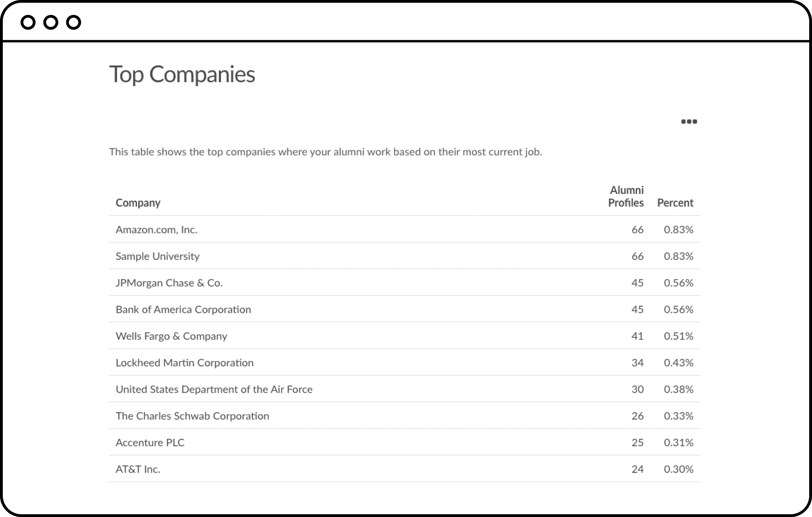Click the Accenture PLC company name
This screenshot has height=517, width=812.
click(x=150, y=443)
